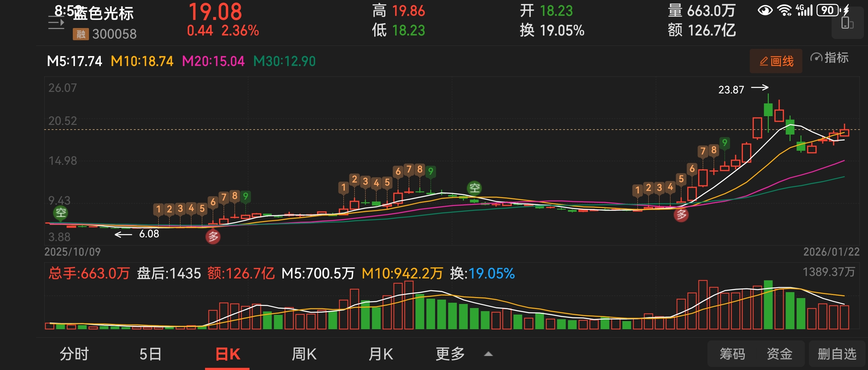
Task: Switch to the 周K weekly tab
Action: (x=304, y=354)
